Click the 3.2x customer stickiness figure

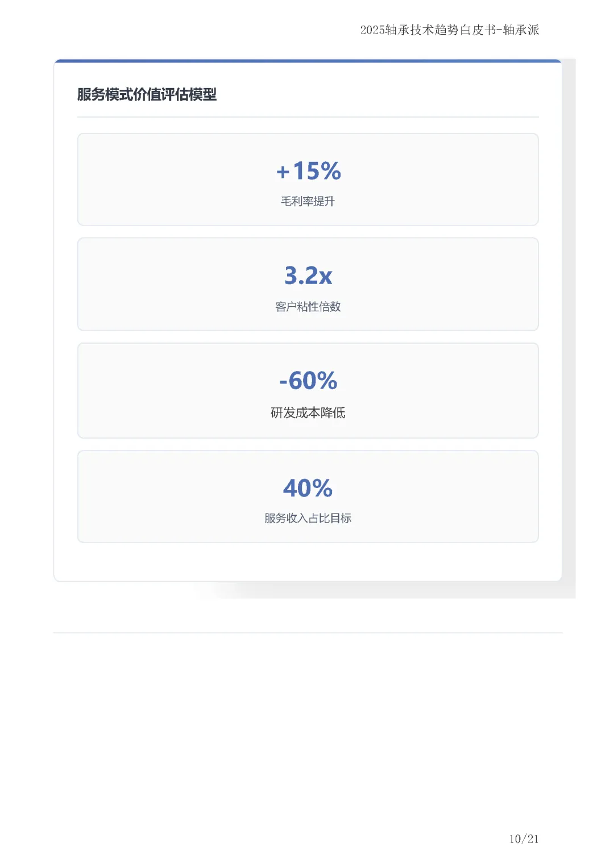[x=308, y=276]
